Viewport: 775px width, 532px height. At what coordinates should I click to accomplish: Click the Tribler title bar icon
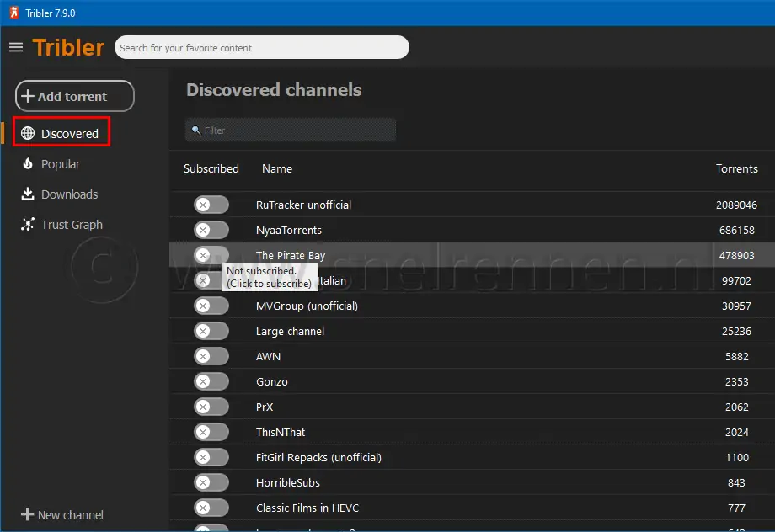(x=13, y=13)
